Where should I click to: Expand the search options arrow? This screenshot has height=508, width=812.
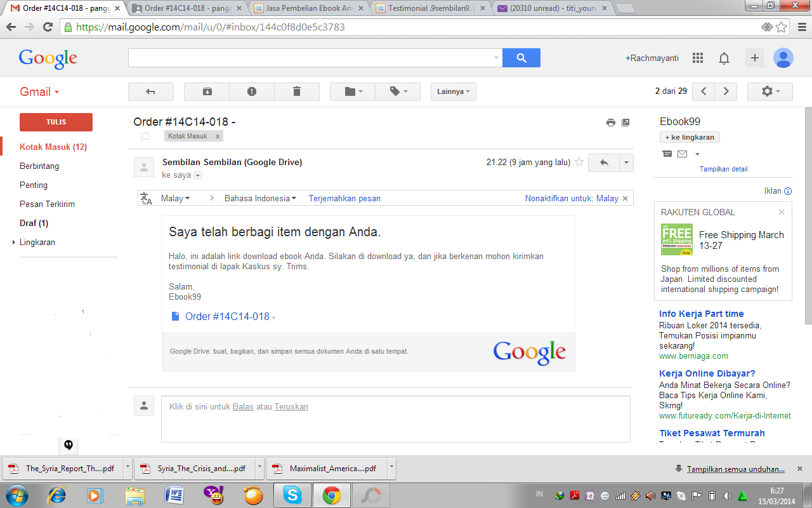[496, 58]
